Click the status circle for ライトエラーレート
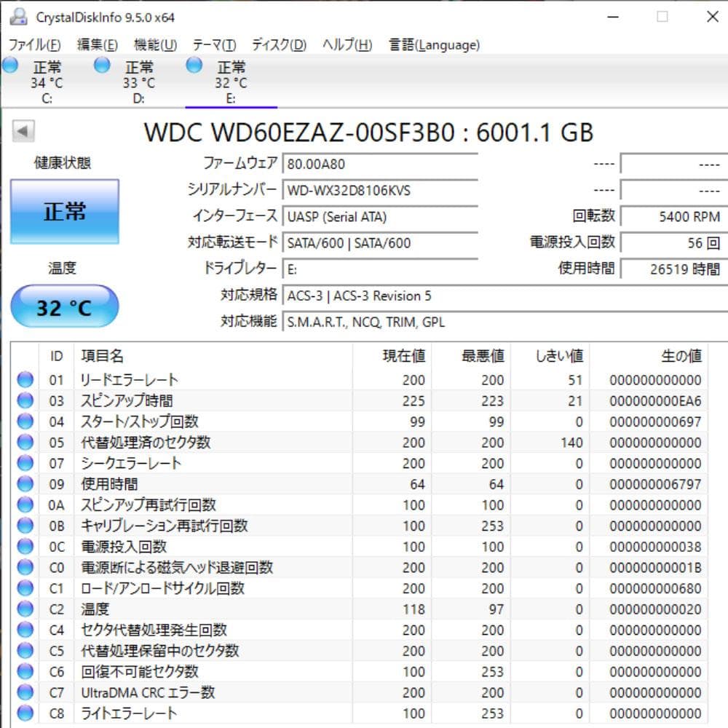 (25, 713)
